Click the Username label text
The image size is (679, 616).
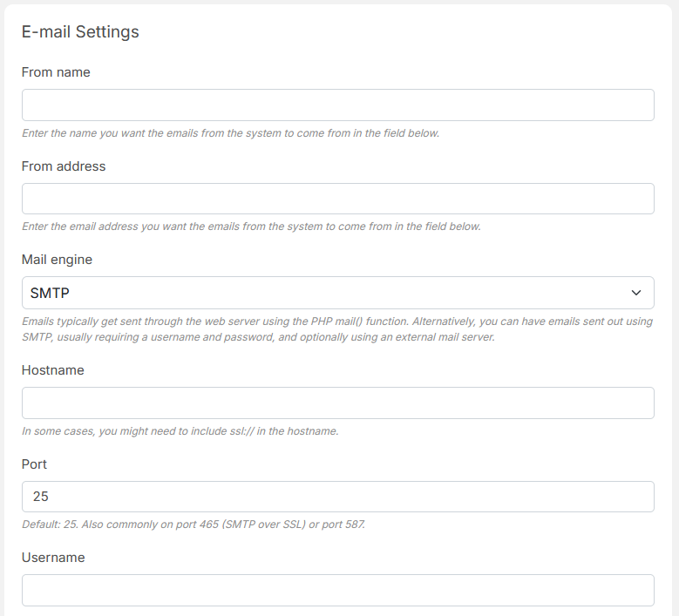point(53,558)
